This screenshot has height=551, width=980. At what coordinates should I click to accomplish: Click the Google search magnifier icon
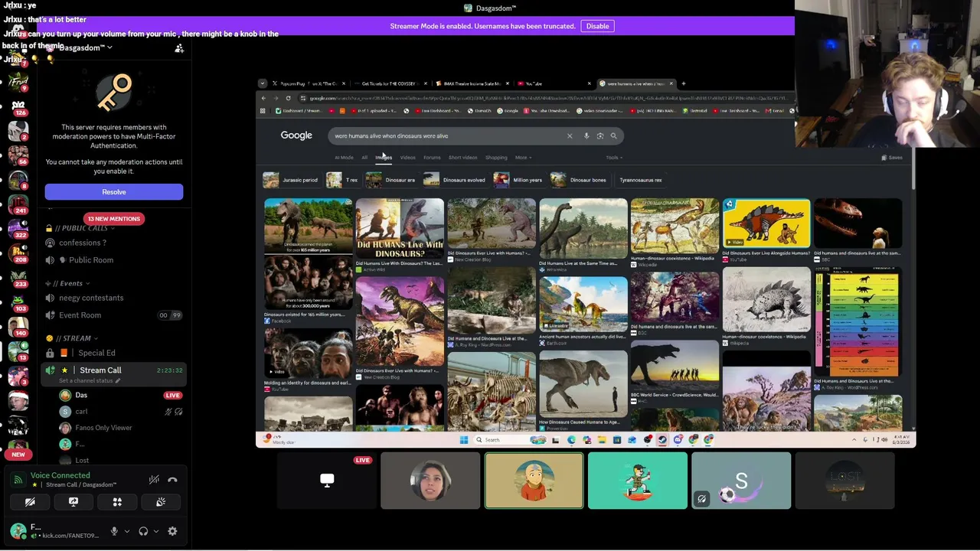coord(613,136)
